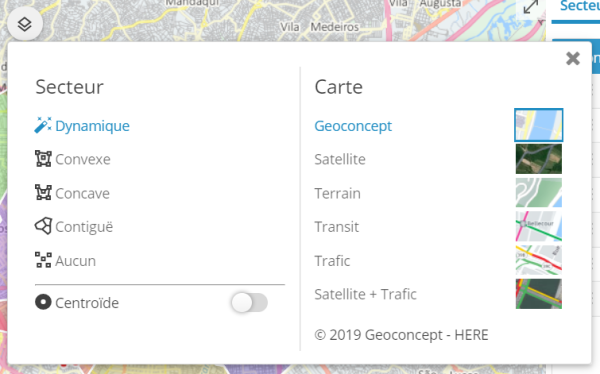Close the layer options panel
The image size is (600, 374).
click(573, 59)
